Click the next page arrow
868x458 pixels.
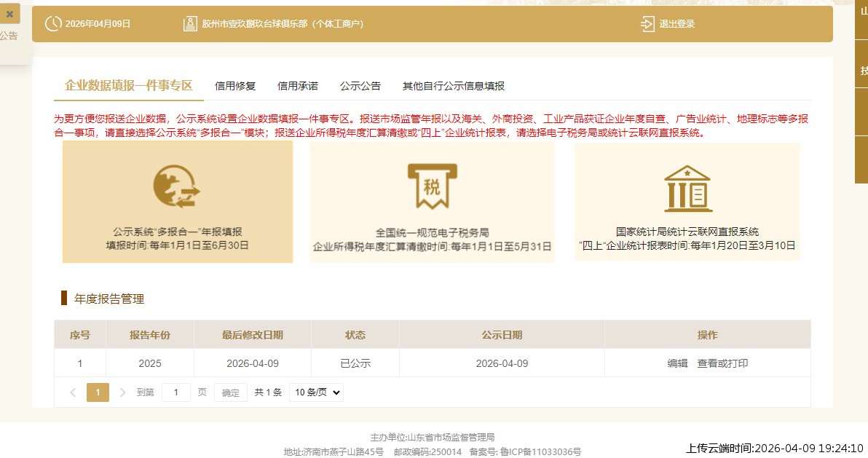tap(122, 392)
